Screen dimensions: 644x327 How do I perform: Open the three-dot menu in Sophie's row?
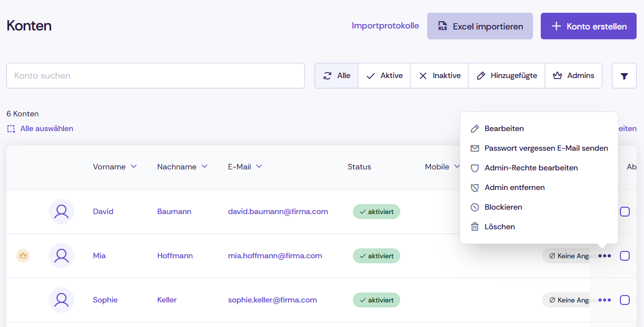click(x=605, y=300)
